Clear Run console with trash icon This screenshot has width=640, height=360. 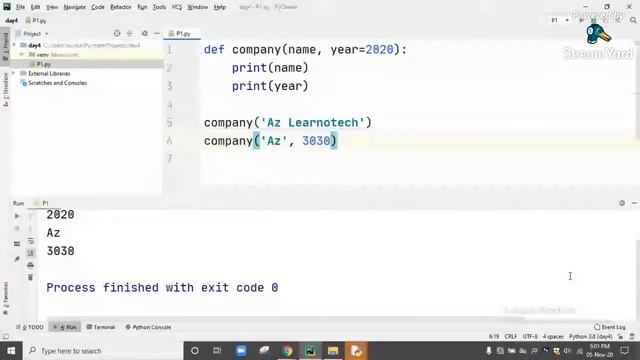click(x=31, y=278)
